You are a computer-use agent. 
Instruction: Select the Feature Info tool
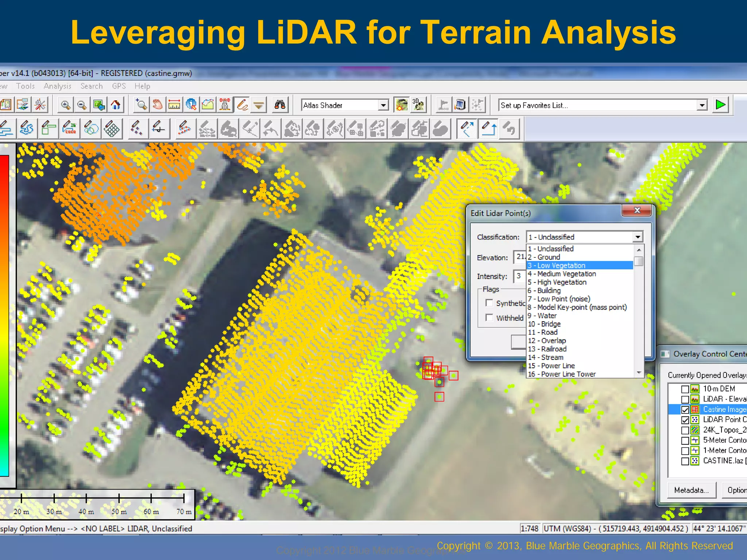coord(191,105)
